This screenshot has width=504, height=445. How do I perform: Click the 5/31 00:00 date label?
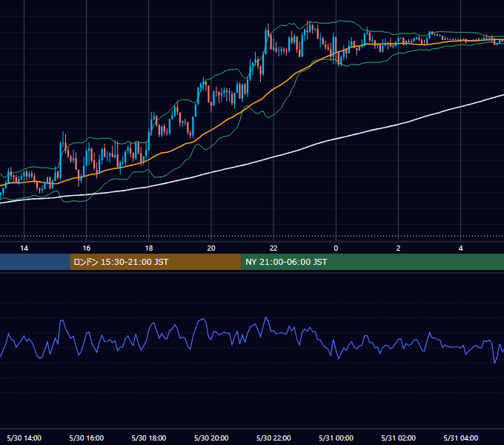point(336,438)
